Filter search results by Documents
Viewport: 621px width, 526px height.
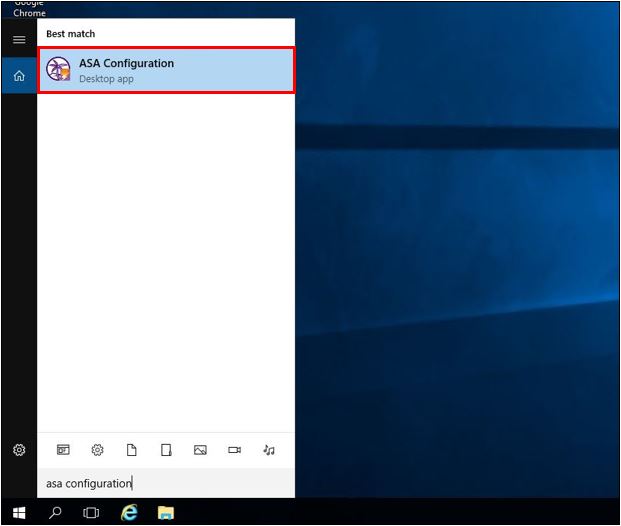click(131, 450)
